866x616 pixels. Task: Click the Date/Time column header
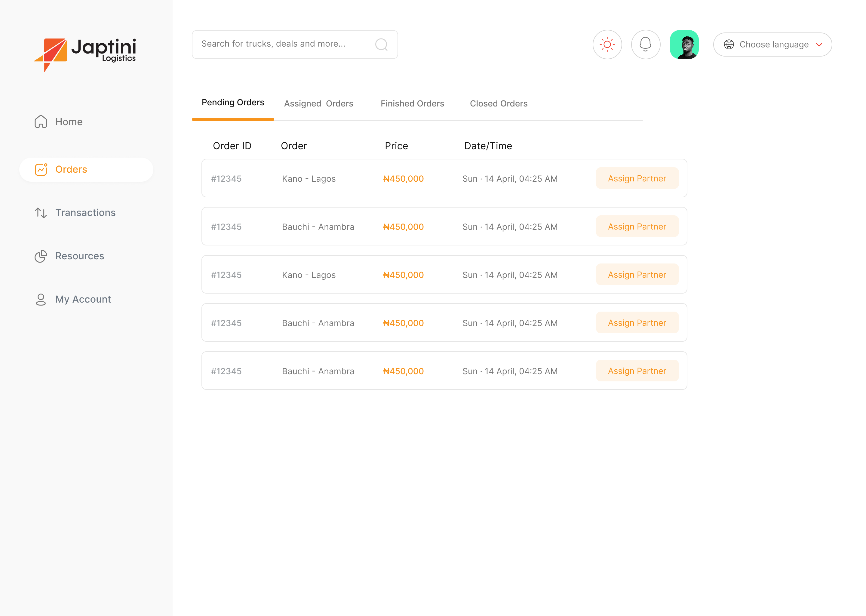[x=488, y=146]
